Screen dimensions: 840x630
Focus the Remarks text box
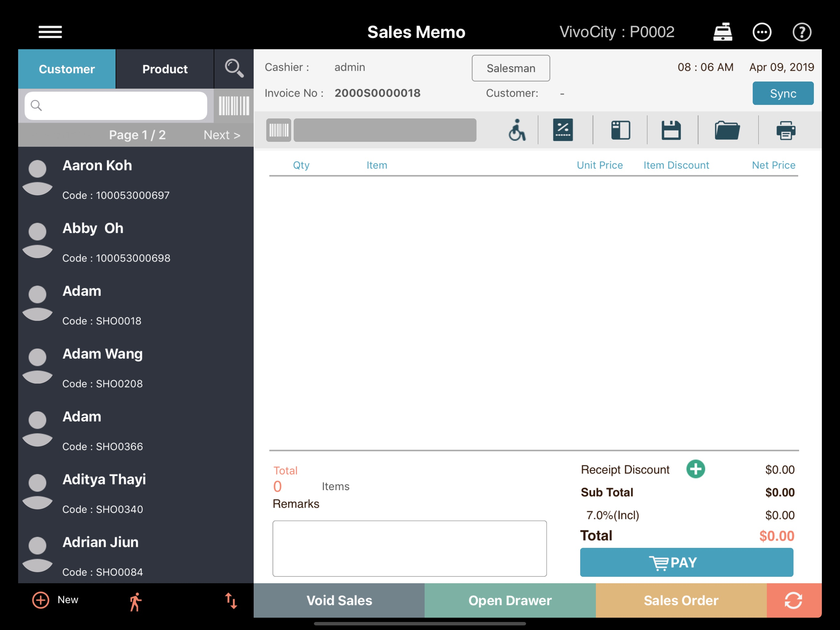tap(409, 548)
